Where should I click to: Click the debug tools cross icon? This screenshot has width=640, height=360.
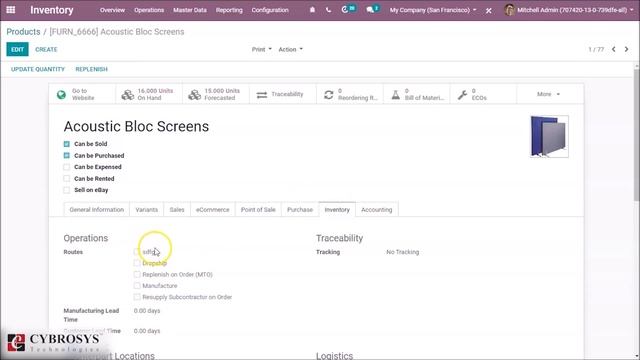[x=489, y=11]
